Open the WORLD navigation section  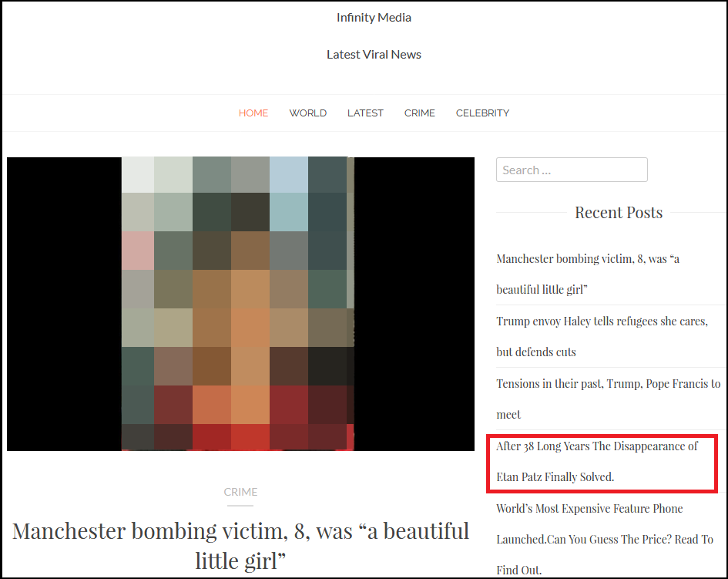click(307, 113)
